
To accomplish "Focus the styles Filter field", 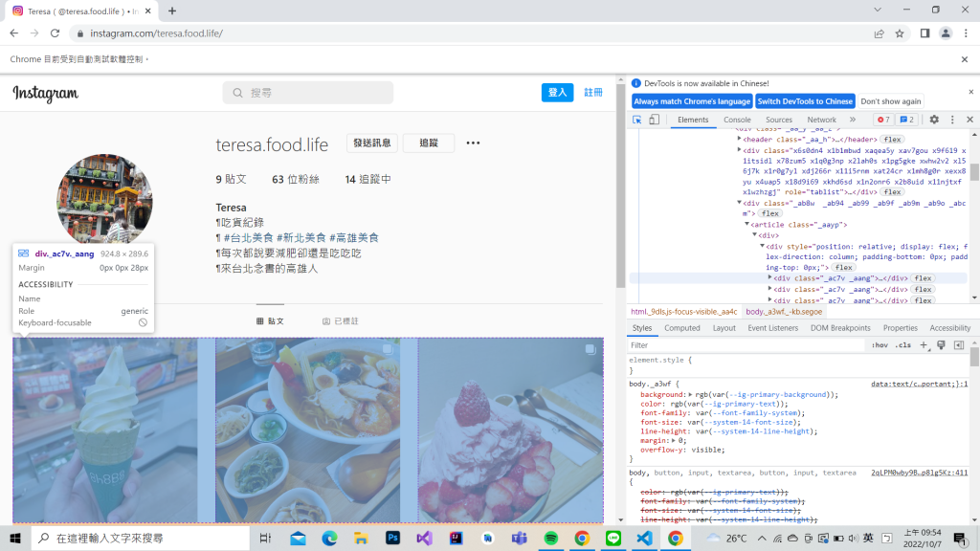I will (x=746, y=344).
